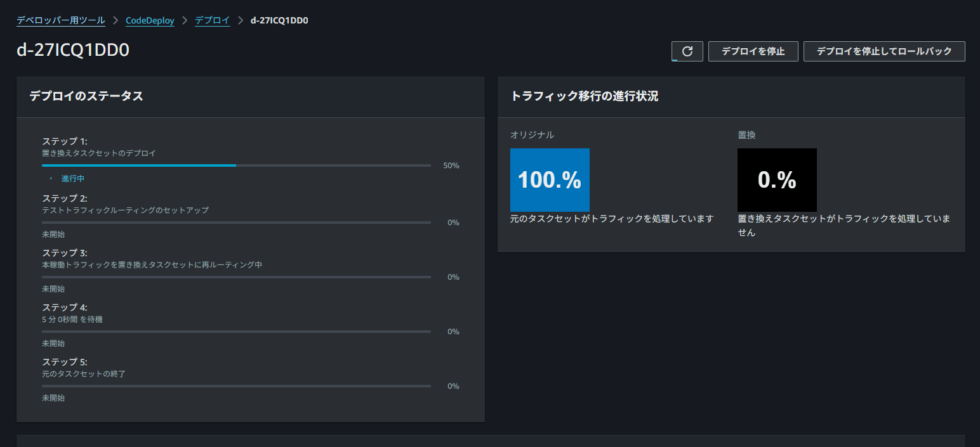Click the step 4 progress bar
This screenshot has width=980, height=447.
click(236, 332)
